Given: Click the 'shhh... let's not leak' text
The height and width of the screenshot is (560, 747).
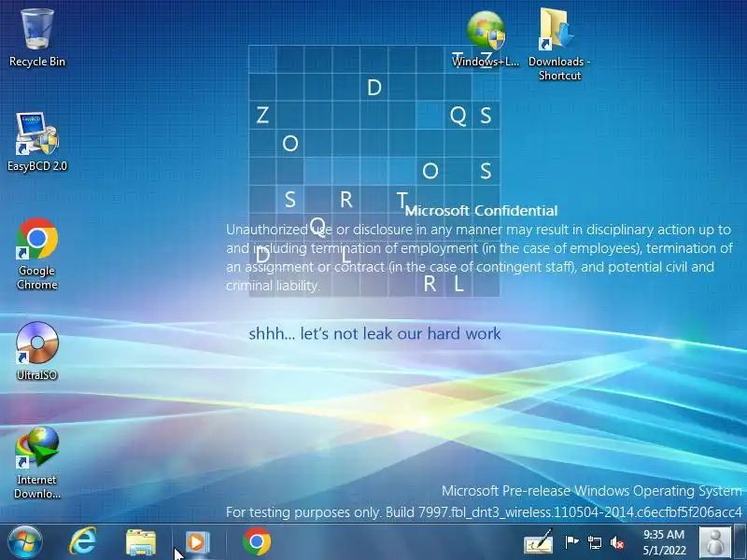Looking at the screenshot, I should point(374,333).
